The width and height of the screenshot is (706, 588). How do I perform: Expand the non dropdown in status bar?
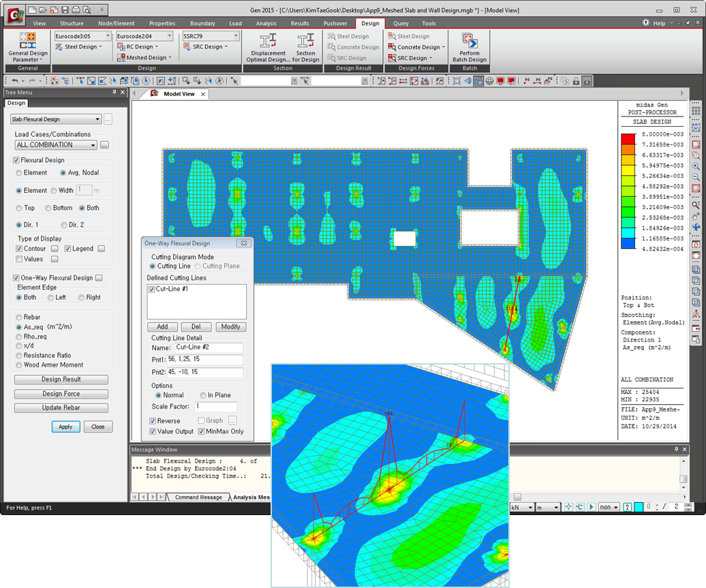click(615, 508)
